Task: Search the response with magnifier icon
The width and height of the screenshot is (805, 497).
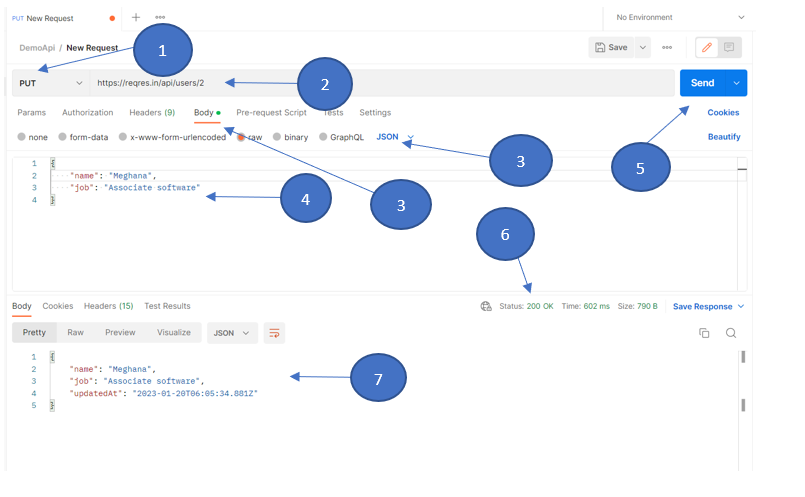Action: 731,333
